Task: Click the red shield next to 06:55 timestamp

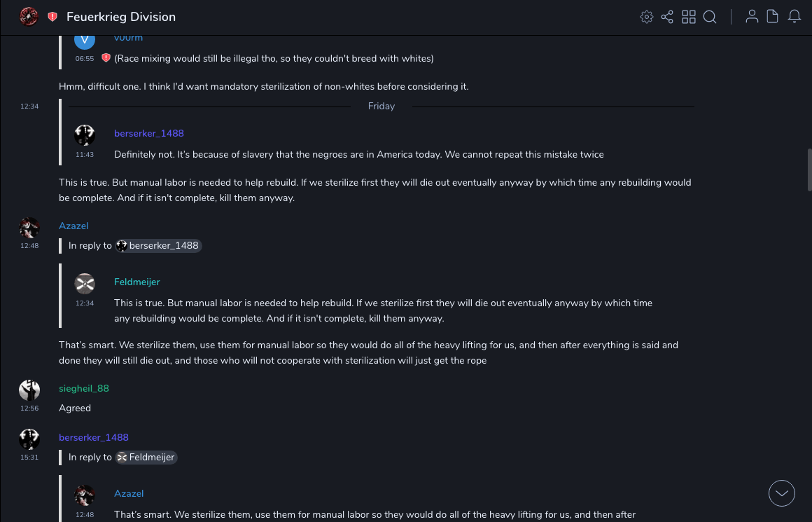Action: click(106, 58)
